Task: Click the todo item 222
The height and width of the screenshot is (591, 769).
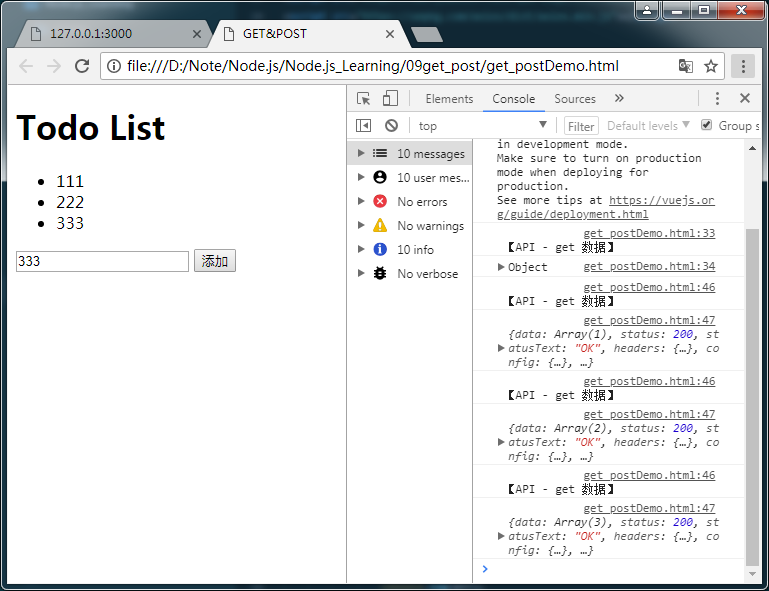Action: [x=70, y=202]
